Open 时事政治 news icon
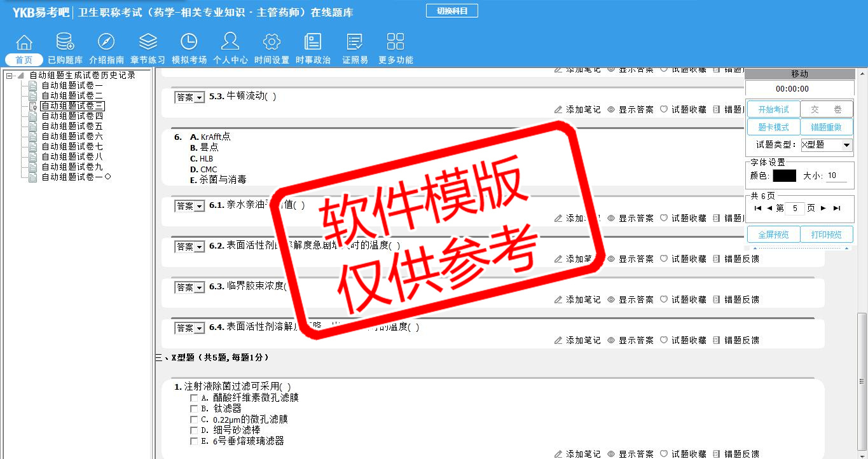The height and width of the screenshot is (459, 868). (313, 43)
